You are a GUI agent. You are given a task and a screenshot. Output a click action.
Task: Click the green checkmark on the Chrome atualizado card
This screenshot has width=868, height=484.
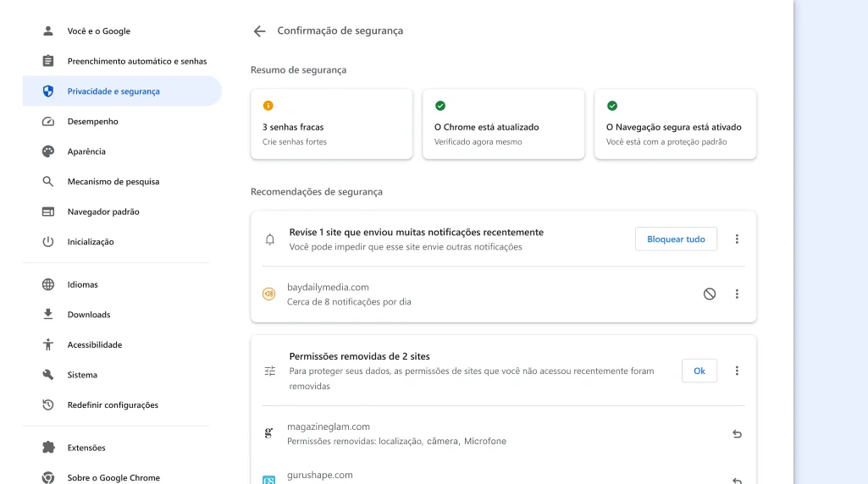pyautogui.click(x=440, y=106)
